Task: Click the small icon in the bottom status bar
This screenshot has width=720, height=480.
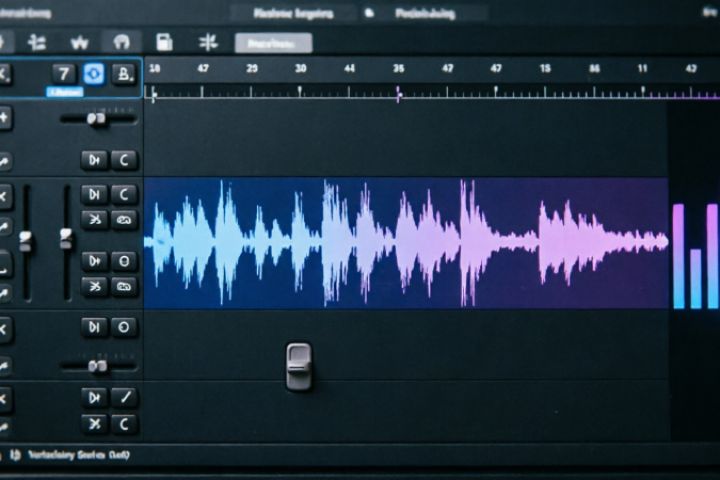Action: click(x=15, y=455)
